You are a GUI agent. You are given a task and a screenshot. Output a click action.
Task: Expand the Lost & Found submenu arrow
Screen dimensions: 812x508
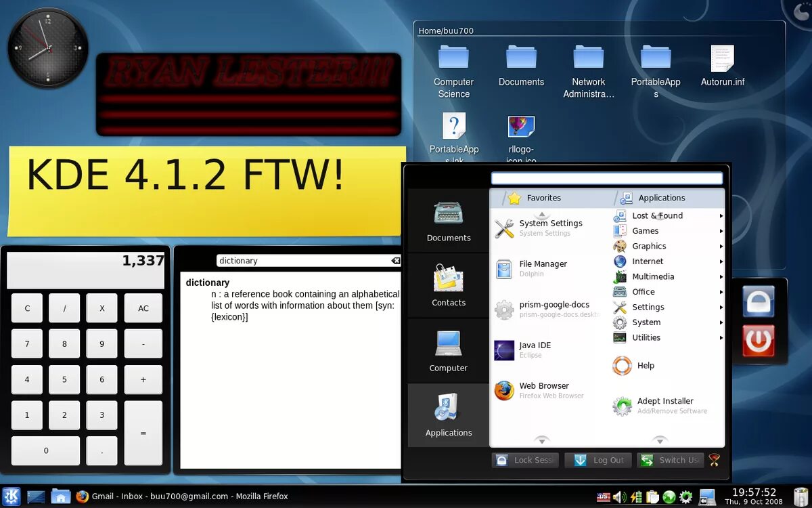(x=721, y=216)
